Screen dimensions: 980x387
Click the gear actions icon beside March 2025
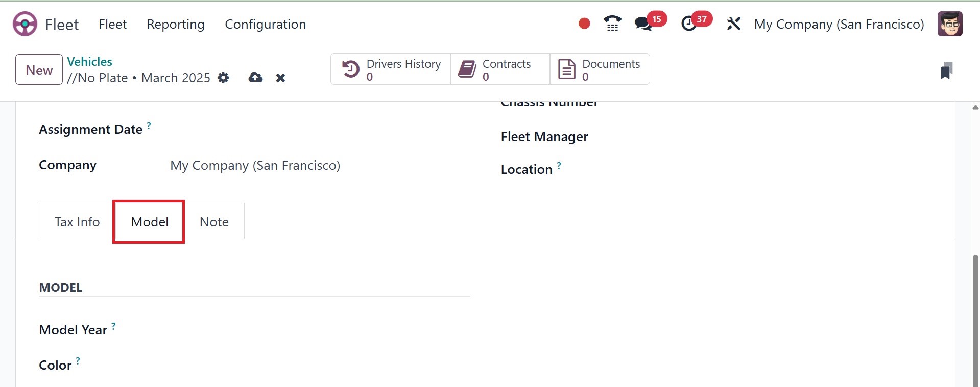223,78
